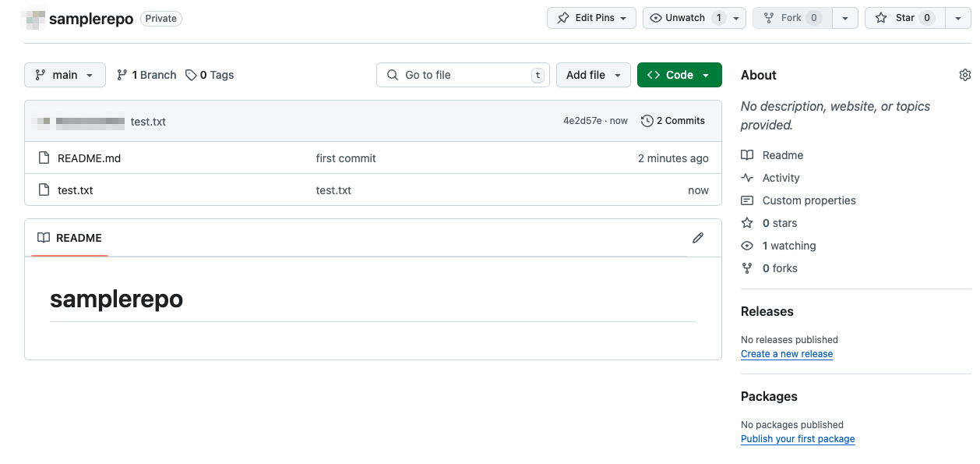The image size is (980, 464).
Task: Open the Star lists dropdown arrow
Action: pyautogui.click(x=957, y=18)
